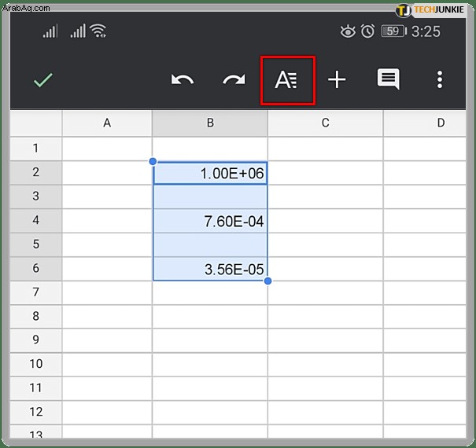Image resolution: width=476 pixels, height=448 pixels.
Task: Undo the last action
Action: click(183, 80)
